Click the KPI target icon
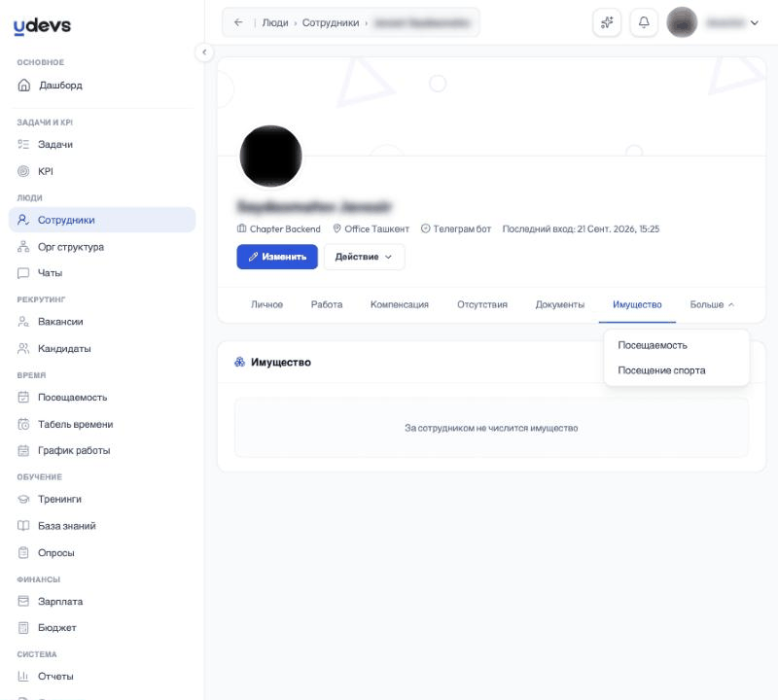778x700 pixels. tap(23, 171)
